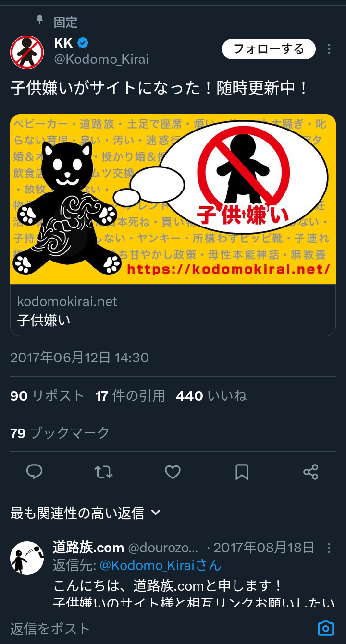
Task: Tap the repost arrows icon
Action: (x=103, y=472)
